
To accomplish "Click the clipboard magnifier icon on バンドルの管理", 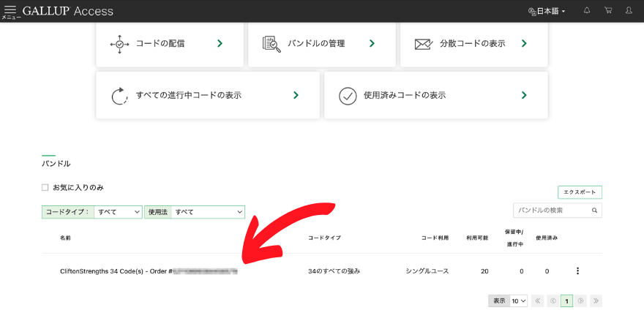I will 272,44.
